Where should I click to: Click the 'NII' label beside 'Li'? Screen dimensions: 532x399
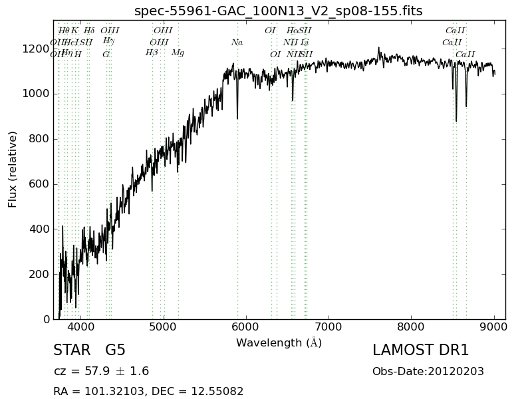pos(291,43)
